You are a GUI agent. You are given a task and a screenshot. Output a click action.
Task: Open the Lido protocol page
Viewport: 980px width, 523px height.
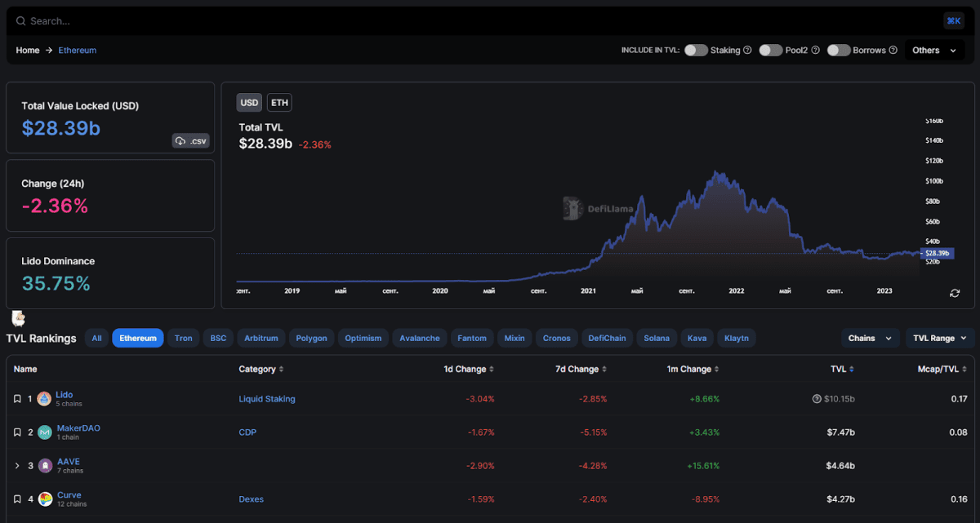[x=64, y=394]
